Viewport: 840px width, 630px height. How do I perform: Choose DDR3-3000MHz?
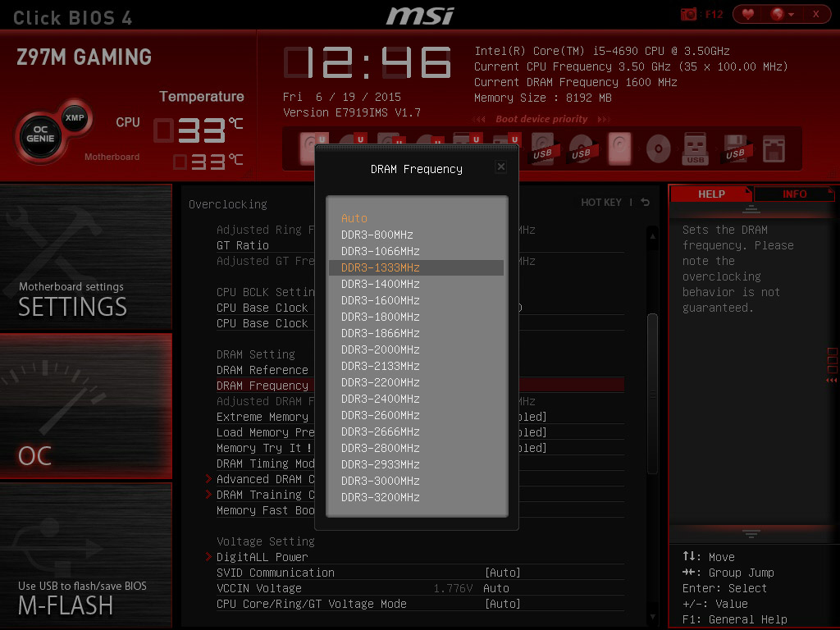(416, 481)
